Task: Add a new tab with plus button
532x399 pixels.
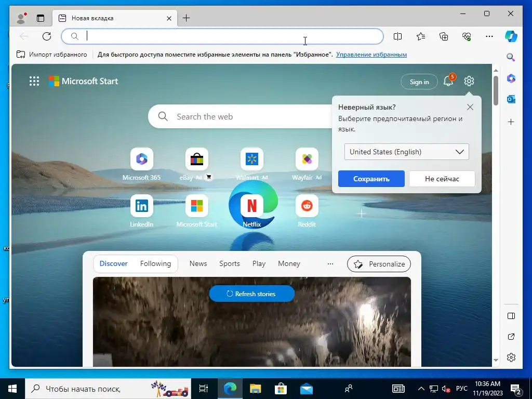Action: pyautogui.click(x=187, y=18)
